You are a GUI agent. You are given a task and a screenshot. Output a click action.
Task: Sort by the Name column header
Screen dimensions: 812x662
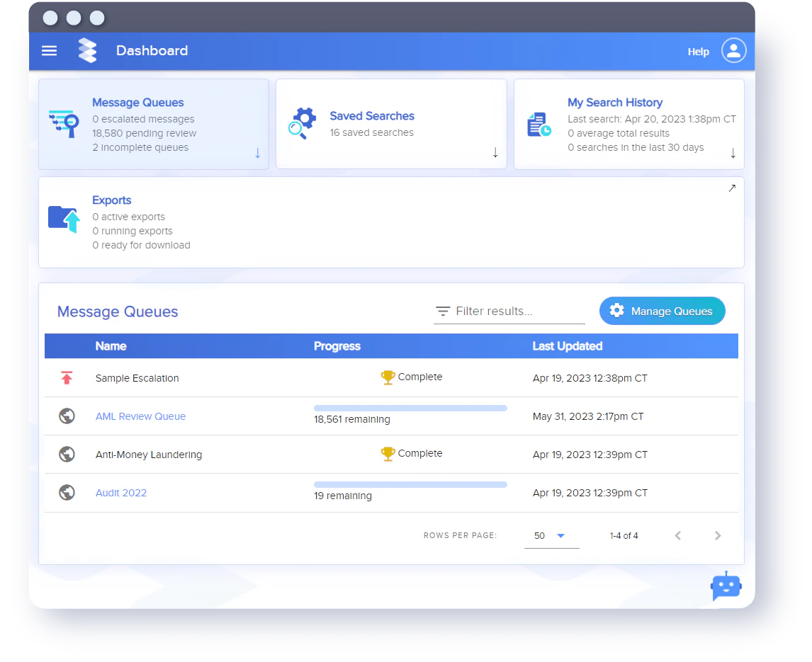(x=111, y=346)
